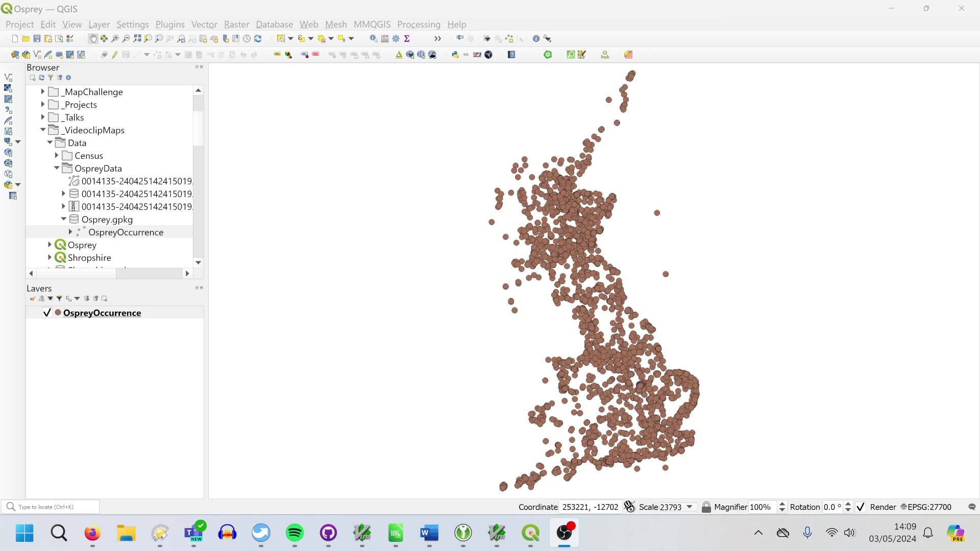Open the Temporal Controller

tap(247, 38)
